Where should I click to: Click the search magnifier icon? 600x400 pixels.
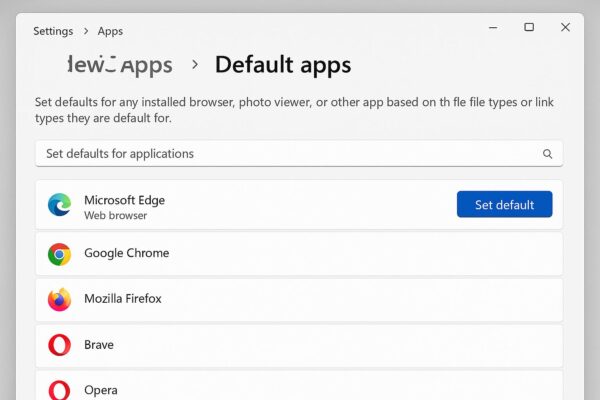coord(547,154)
